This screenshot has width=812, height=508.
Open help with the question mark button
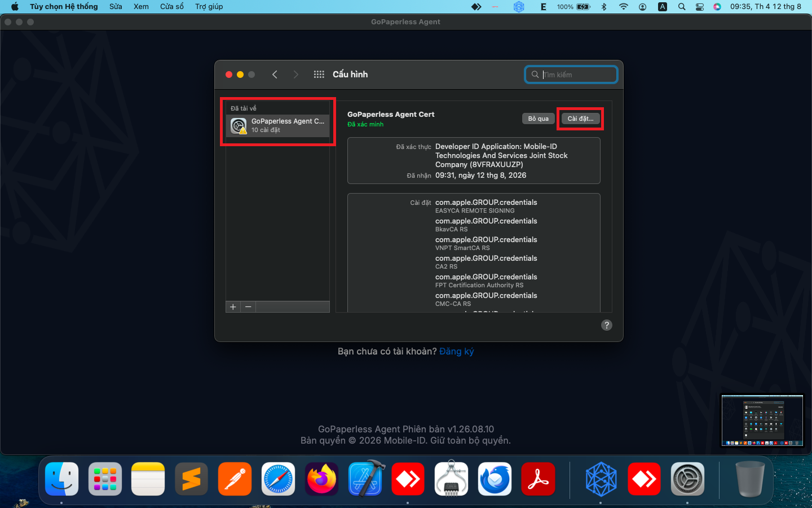(607, 325)
